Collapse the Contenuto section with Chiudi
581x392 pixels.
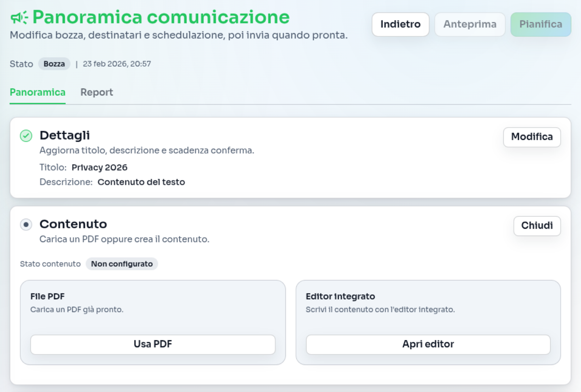point(537,226)
